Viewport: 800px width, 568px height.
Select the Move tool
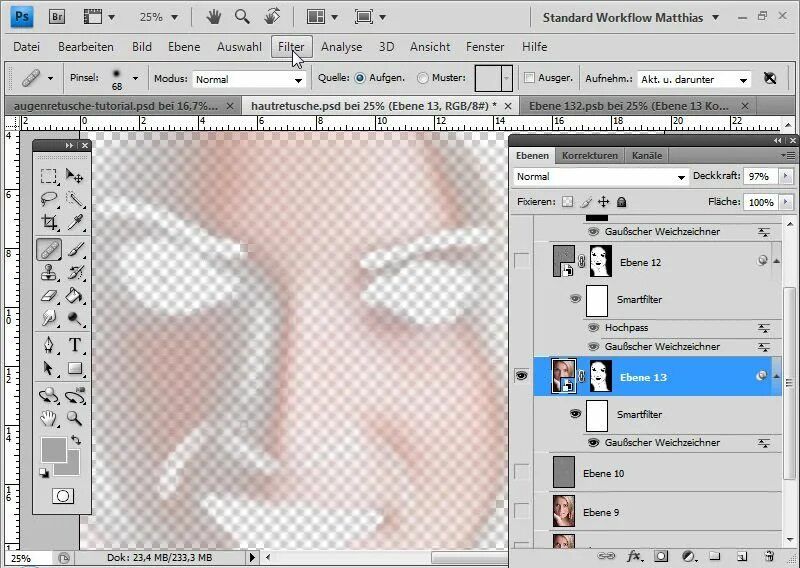coord(74,176)
